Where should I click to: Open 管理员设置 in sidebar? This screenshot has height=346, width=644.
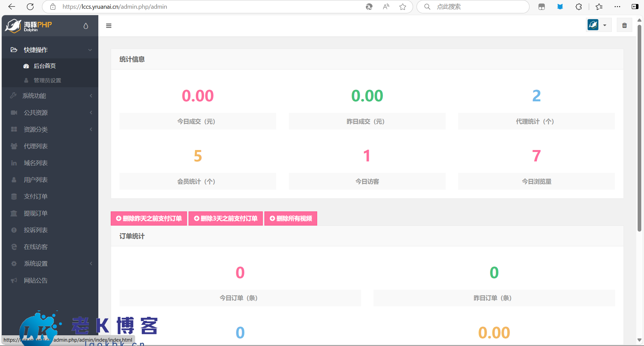point(47,81)
